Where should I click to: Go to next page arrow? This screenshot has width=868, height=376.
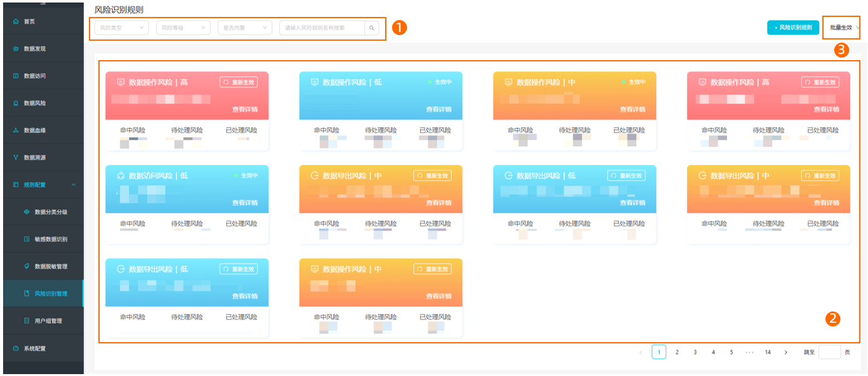tap(786, 352)
